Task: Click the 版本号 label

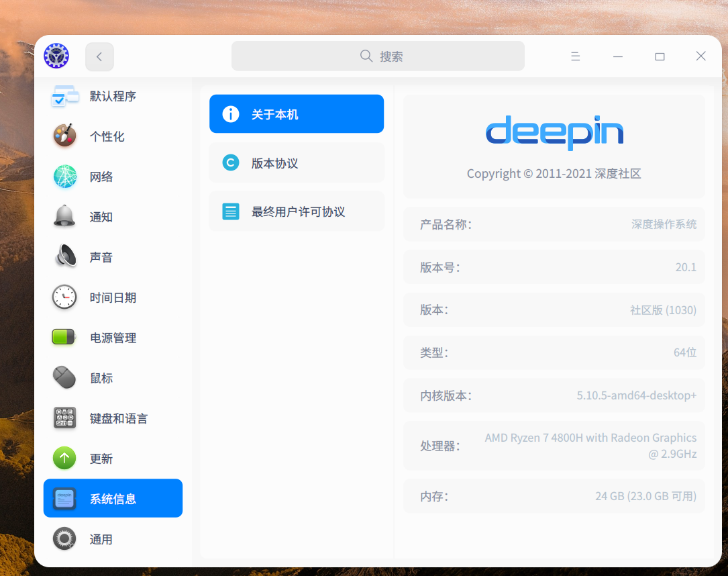Action: click(439, 268)
